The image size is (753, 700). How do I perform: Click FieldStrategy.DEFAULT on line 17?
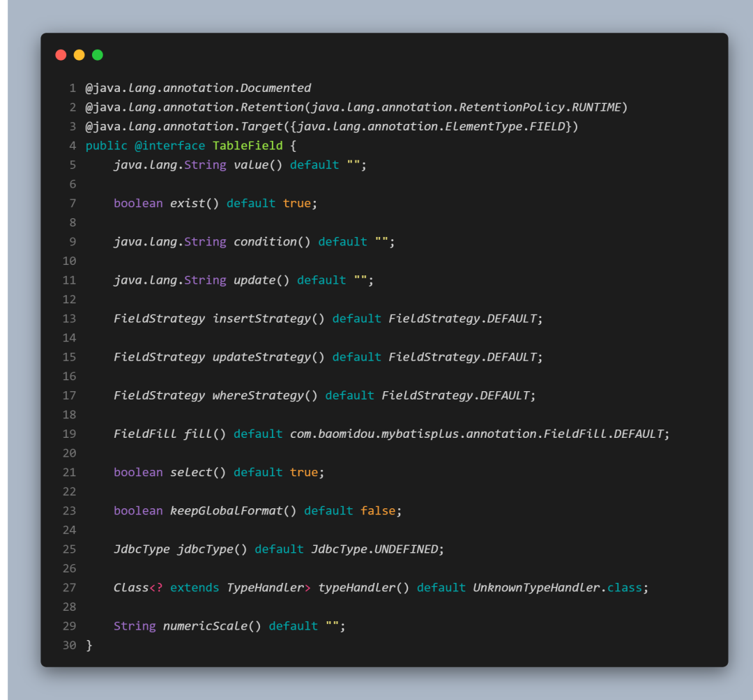click(456, 395)
